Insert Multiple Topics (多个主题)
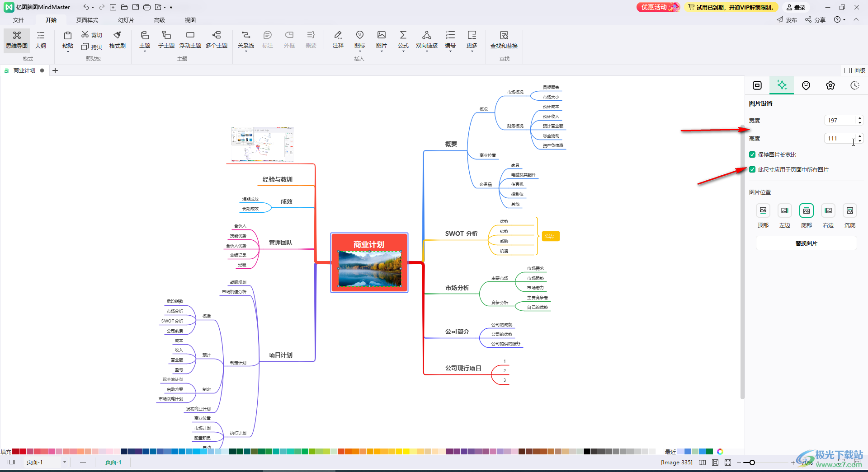This screenshot has width=868, height=472. pos(217,40)
